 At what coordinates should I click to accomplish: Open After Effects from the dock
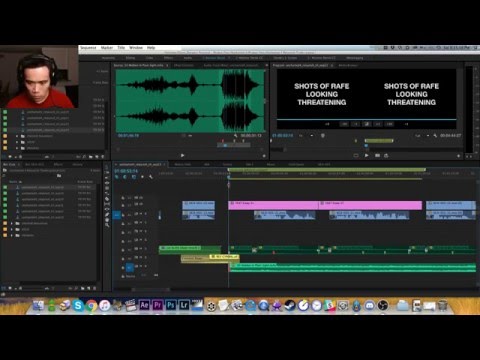coord(144,305)
